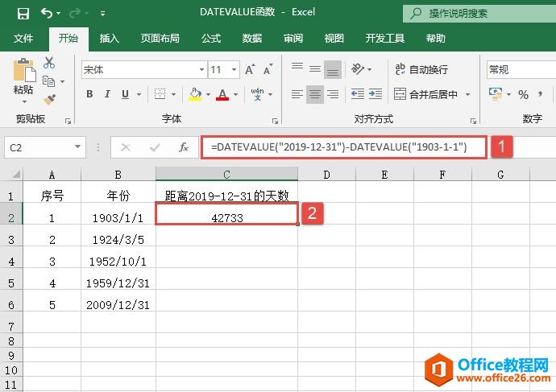Toggle Bold formatting
The height and width of the screenshot is (392, 556).
point(89,94)
